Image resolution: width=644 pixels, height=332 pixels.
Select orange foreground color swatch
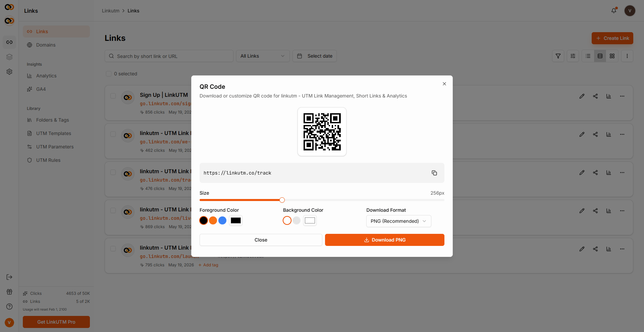[x=213, y=220]
